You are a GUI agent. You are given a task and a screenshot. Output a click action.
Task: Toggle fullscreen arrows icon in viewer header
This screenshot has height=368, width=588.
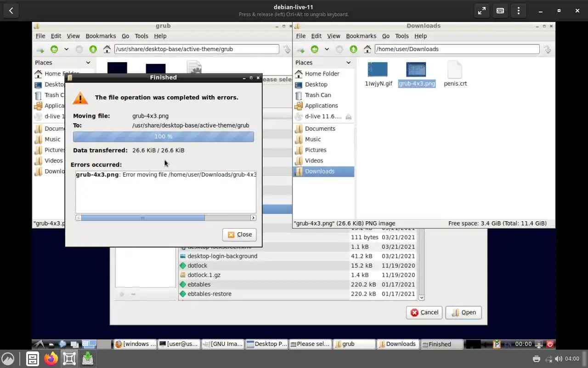(482, 11)
